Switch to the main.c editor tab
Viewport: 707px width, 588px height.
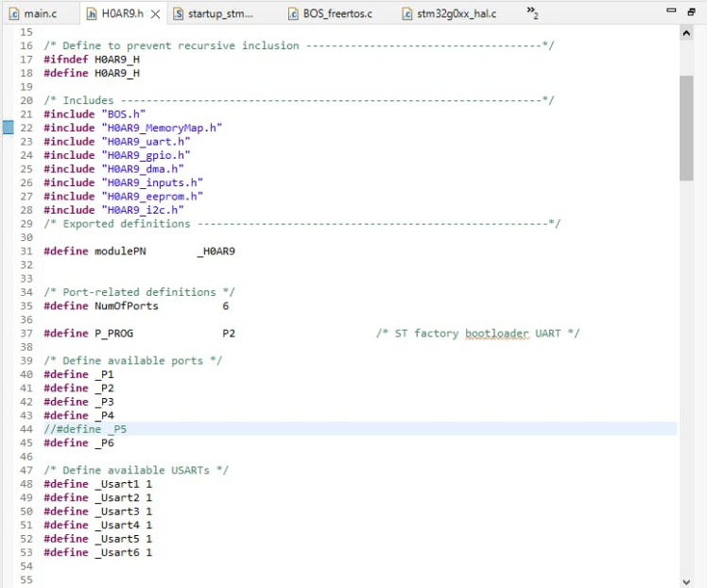40,13
